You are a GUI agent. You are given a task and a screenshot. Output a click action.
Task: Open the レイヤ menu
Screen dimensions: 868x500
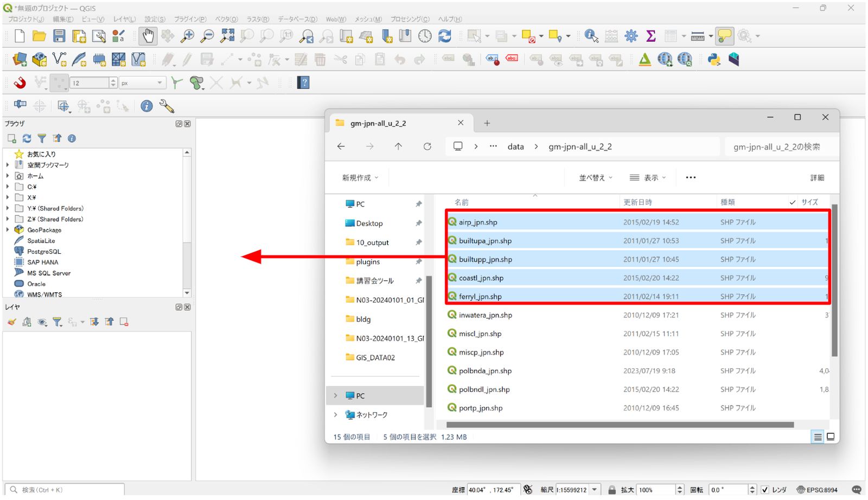[x=124, y=19]
